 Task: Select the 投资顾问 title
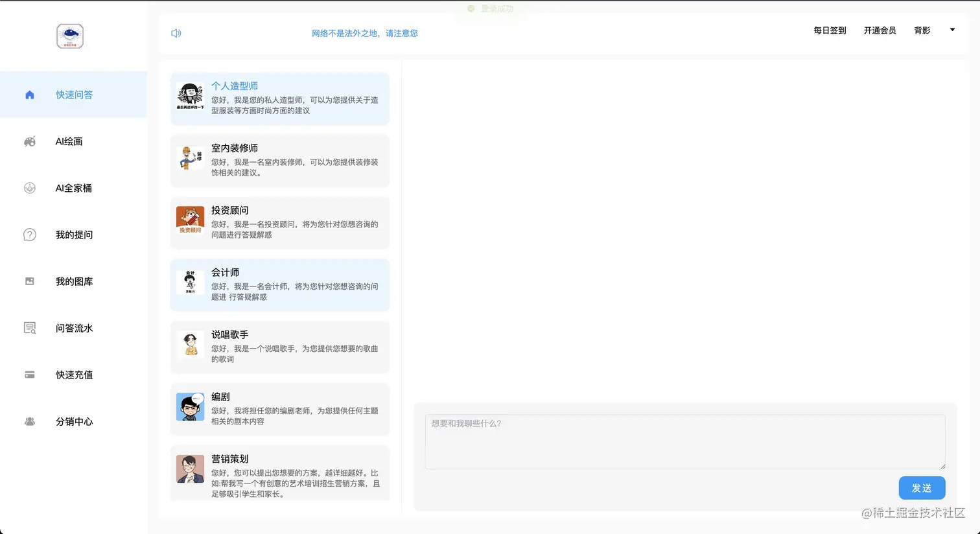(230, 210)
